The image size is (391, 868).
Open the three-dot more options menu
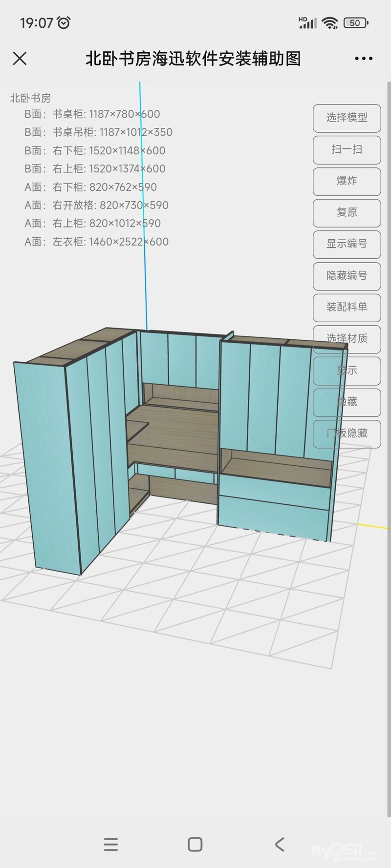coord(363,59)
